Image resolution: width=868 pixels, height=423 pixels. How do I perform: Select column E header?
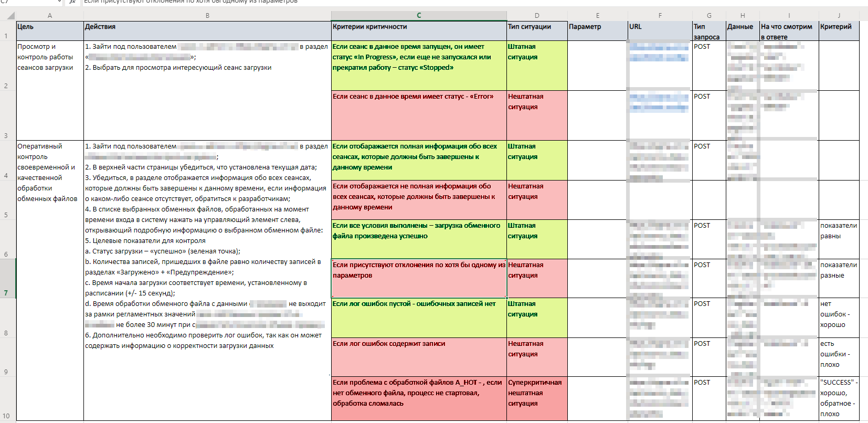pos(598,16)
